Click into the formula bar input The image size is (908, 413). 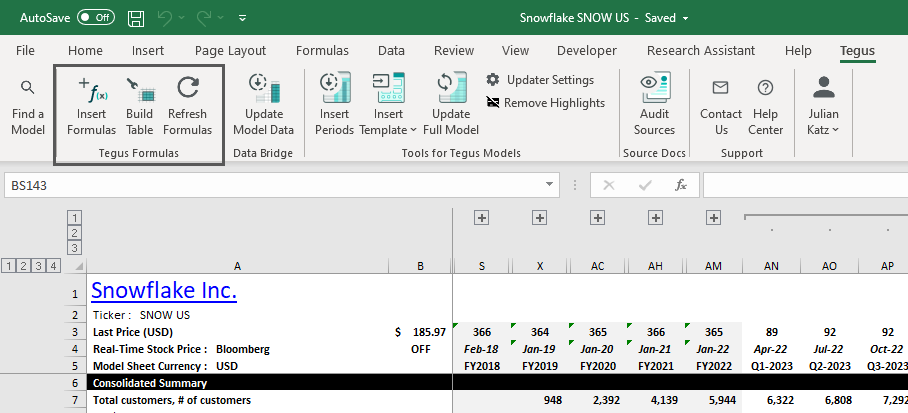pyautogui.click(x=805, y=185)
